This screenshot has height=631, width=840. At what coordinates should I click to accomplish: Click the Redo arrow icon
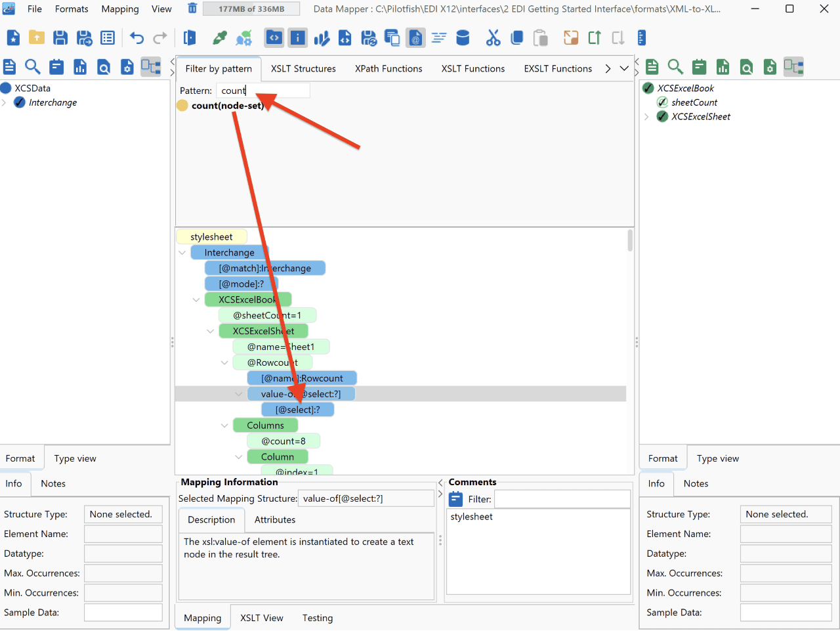point(160,38)
